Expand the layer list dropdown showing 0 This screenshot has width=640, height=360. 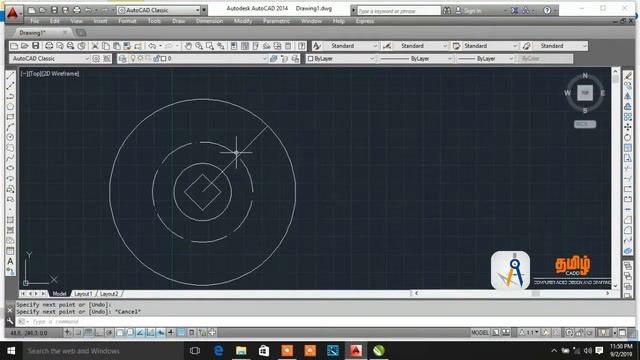pos(264,59)
